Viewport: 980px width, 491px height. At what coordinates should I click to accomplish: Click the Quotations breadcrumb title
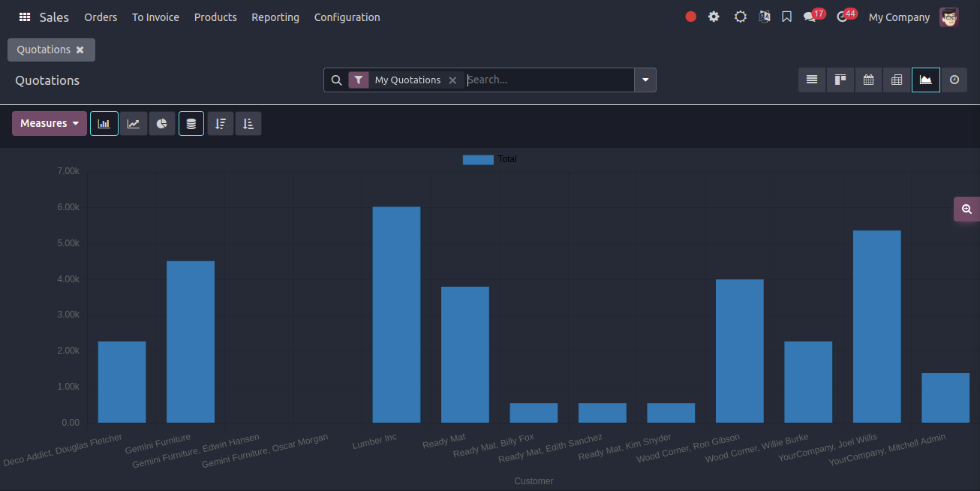point(47,80)
